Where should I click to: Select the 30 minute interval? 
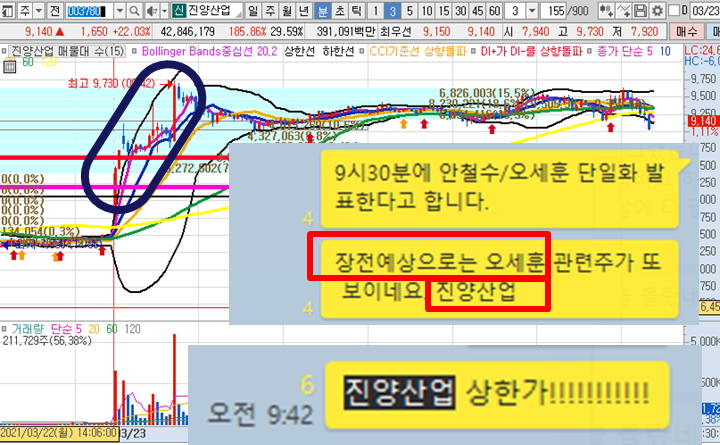click(x=461, y=10)
